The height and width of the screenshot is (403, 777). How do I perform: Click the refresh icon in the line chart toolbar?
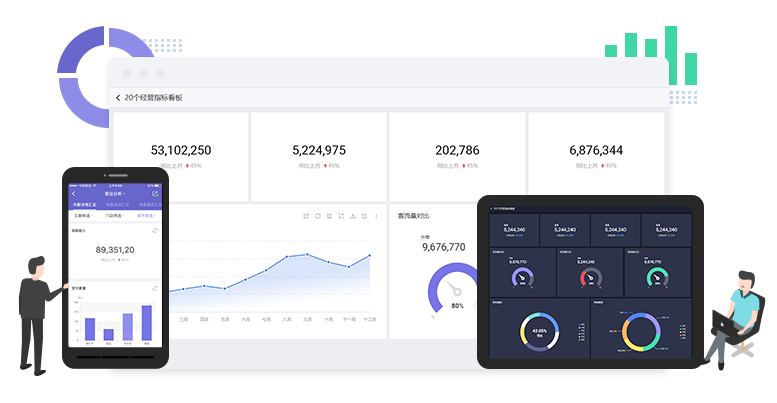317,216
